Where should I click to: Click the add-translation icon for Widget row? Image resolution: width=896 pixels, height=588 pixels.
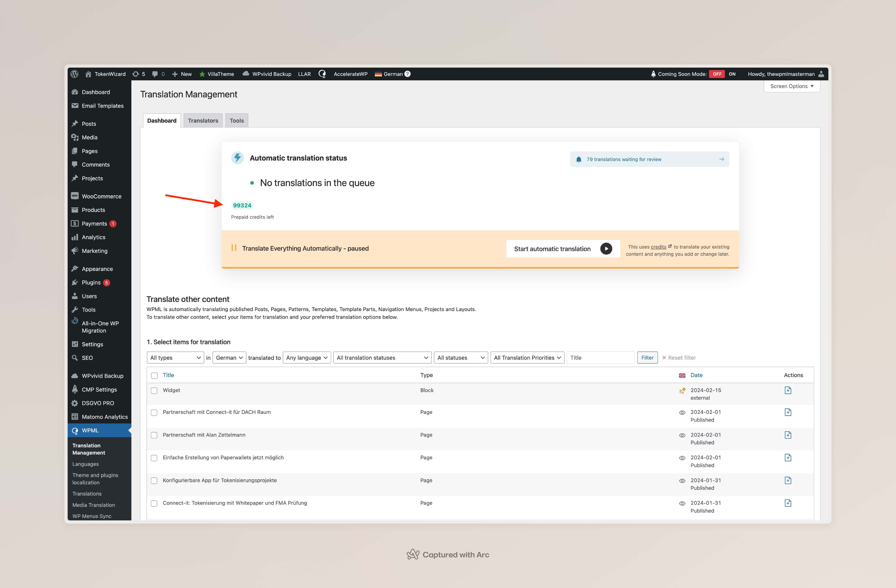tap(788, 390)
